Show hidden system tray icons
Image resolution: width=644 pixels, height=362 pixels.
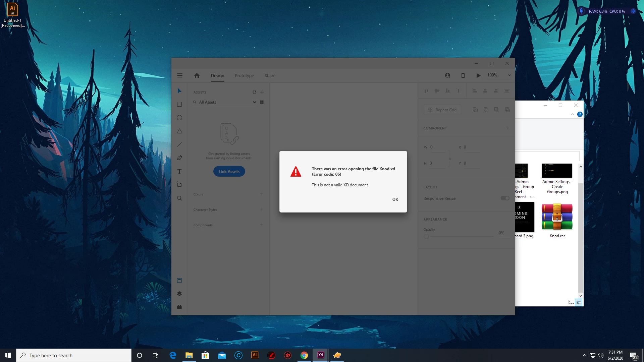584,355
